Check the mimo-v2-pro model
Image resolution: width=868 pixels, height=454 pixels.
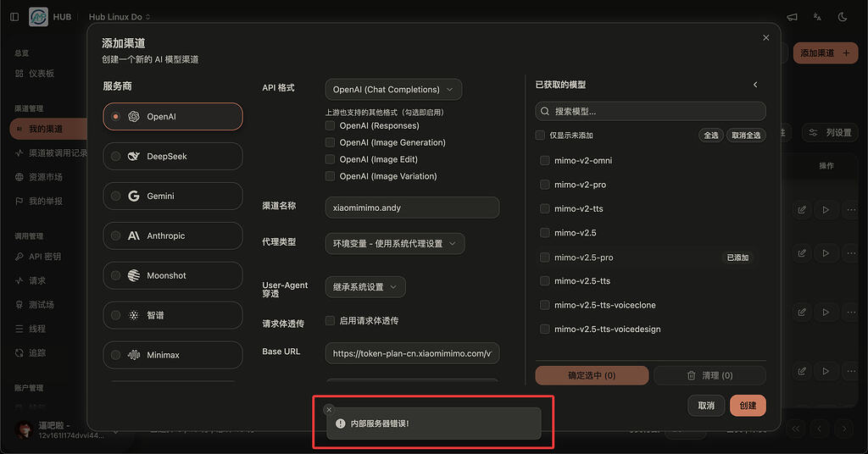coord(545,185)
